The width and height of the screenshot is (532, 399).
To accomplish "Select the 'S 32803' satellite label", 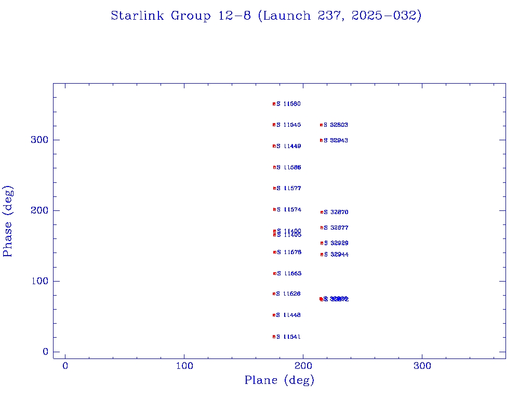I will [x=336, y=125].
